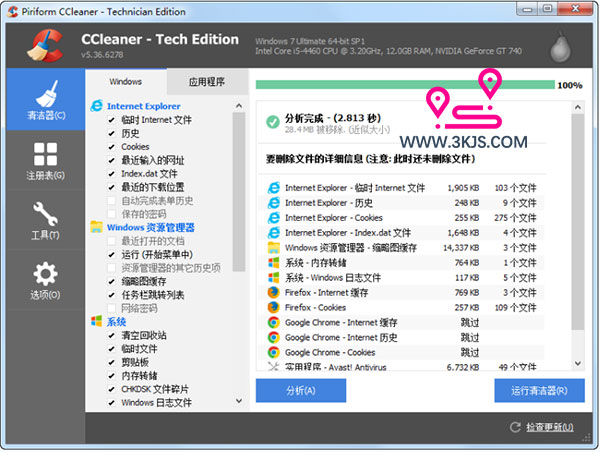Click the 275 个文件 count

(515, 218)
